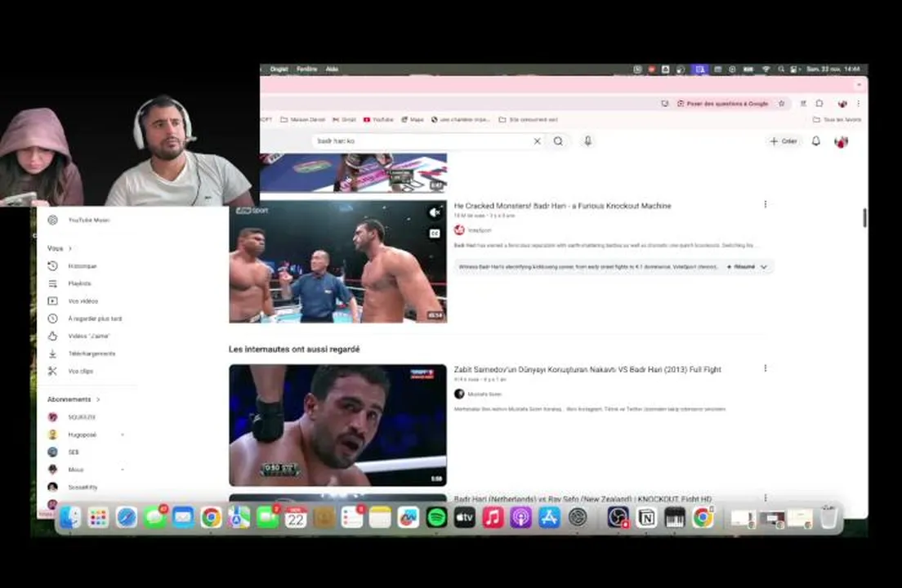Open options for Zabit Samedov video

[765, 367]
